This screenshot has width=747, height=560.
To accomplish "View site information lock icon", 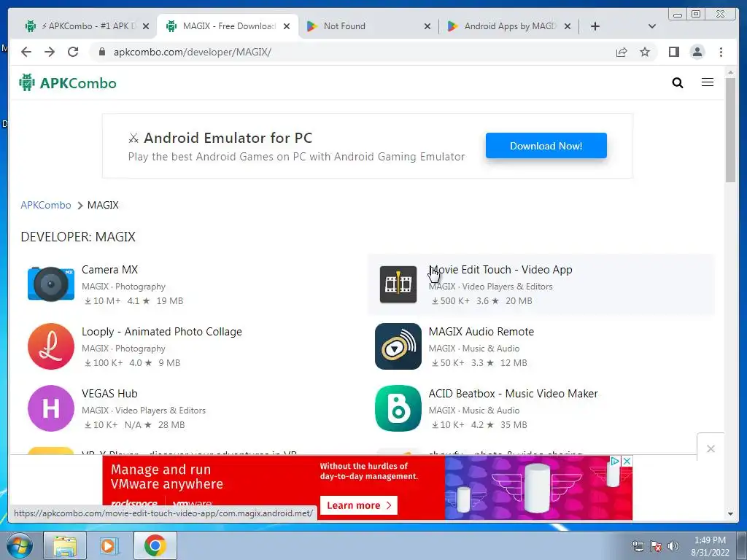I will click(101, 52).
